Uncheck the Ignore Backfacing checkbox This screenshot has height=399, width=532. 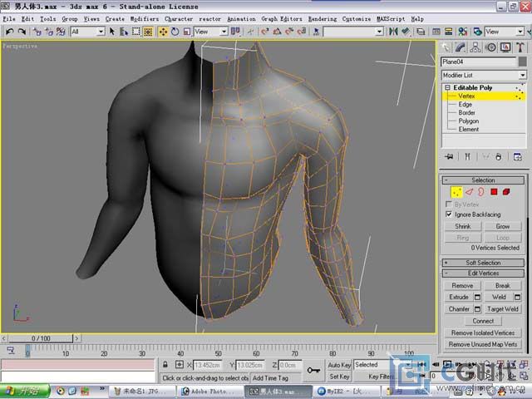pyautogui.click(x=449, y=214)
